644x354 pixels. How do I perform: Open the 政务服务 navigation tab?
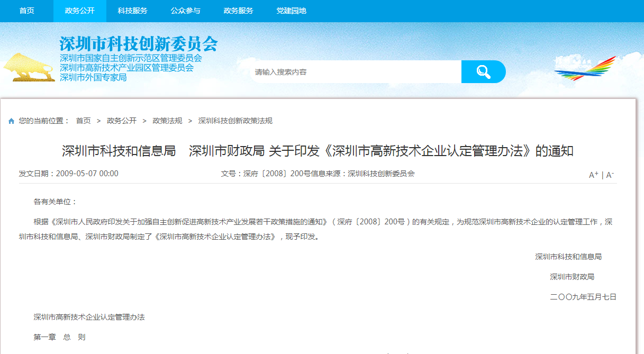(238, 11)
